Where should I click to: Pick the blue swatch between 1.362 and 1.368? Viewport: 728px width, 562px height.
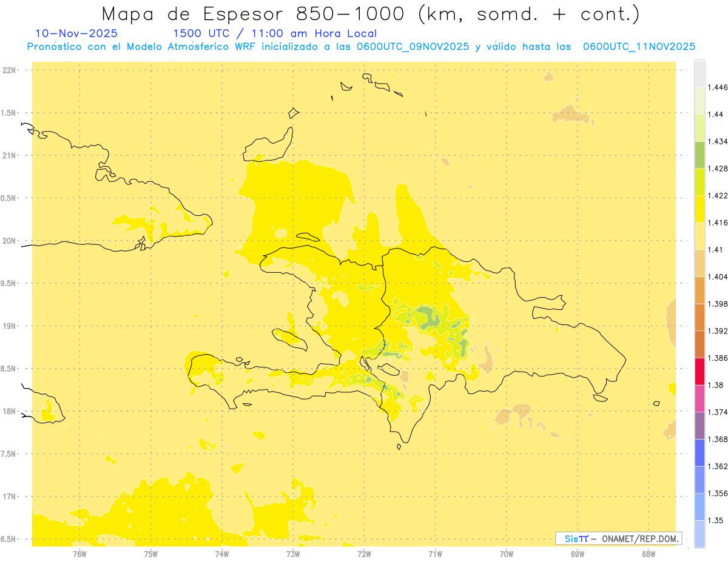(x=699, y=453)
